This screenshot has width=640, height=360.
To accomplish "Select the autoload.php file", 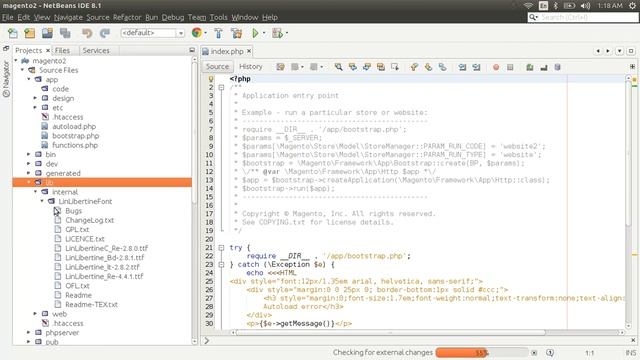I will click(74, 126).
